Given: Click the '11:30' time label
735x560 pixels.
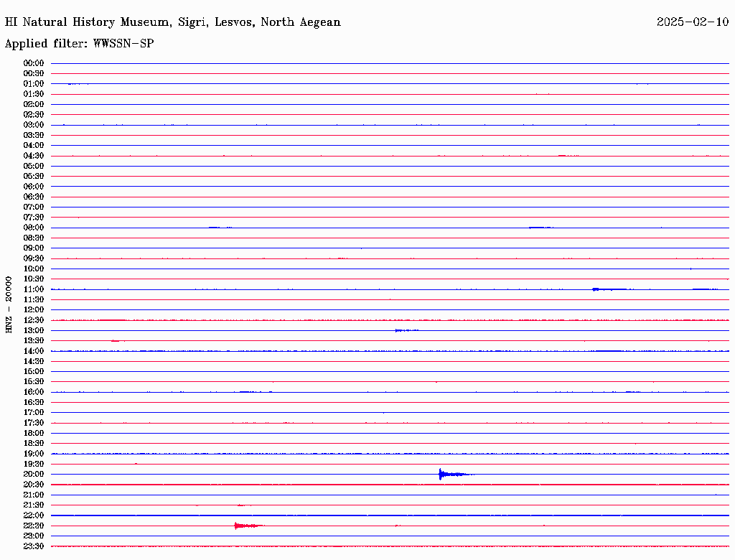Looking at the screenshot, I should point(34,299).
